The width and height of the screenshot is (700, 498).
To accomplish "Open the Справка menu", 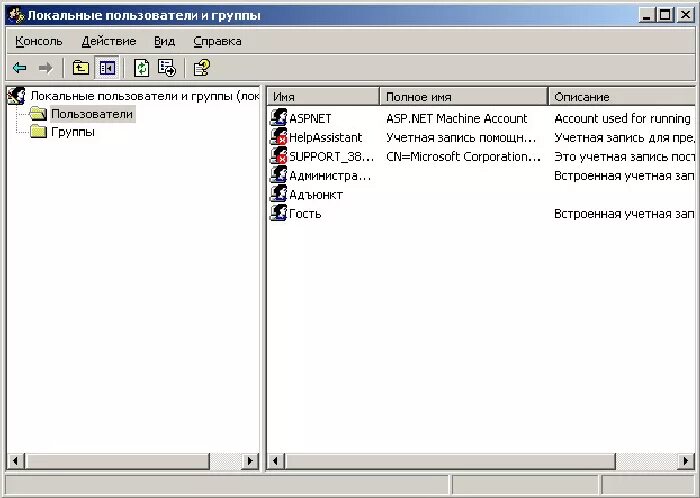I will click(217, 41).
